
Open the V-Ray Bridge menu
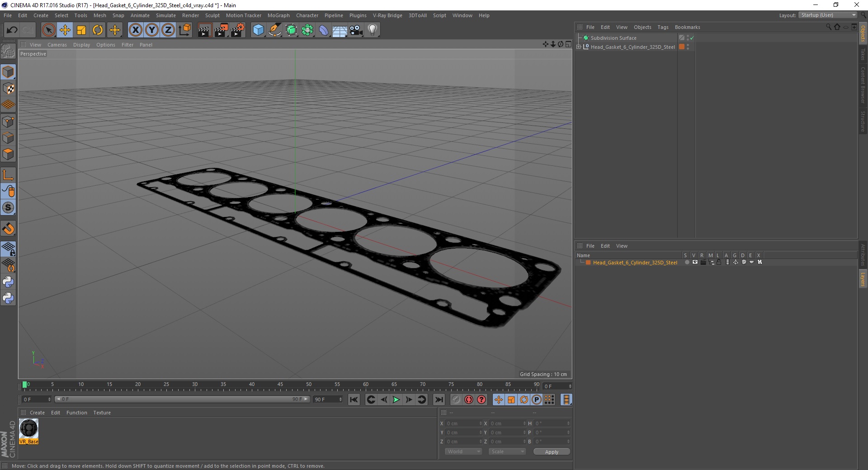(387, 15)
